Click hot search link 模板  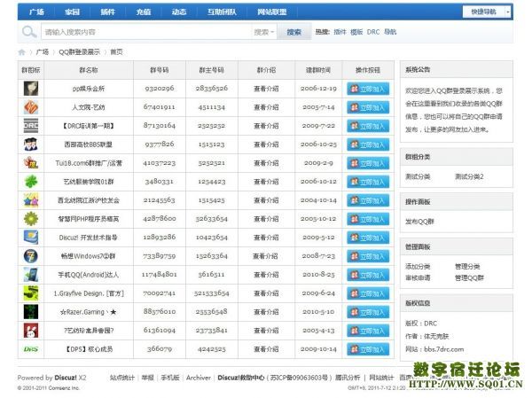tap(356, 32)
